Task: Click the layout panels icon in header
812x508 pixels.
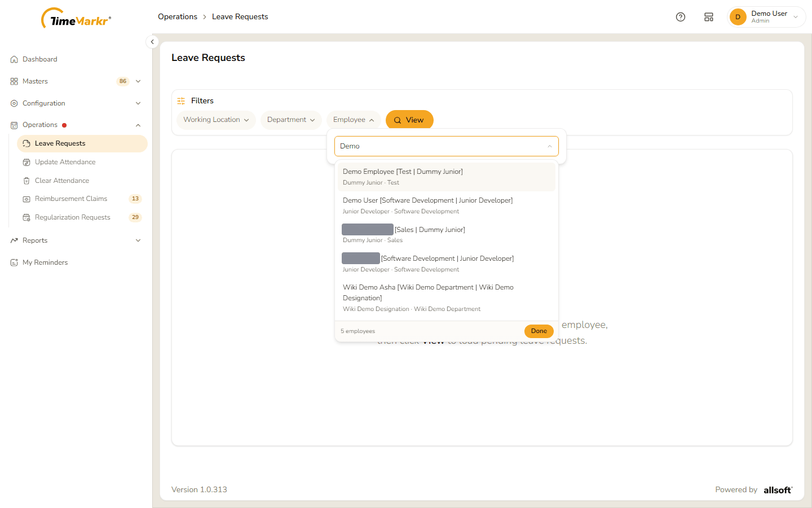Action: (709, 17)
